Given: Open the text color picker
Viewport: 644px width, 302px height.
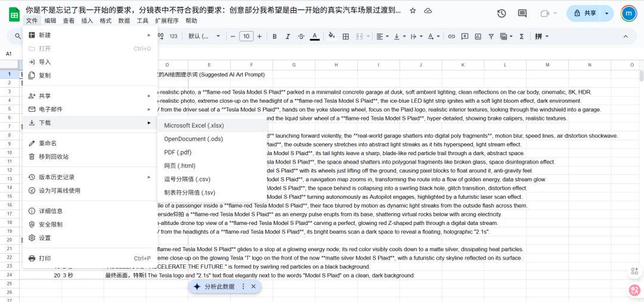Looking at the screenshot, I should (x=315, y=36).
